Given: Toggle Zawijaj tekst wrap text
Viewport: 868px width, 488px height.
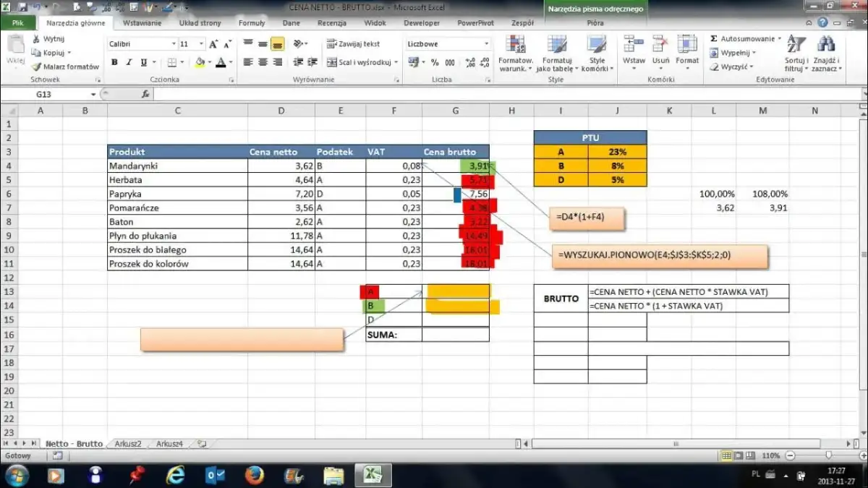Looking at the screenshot, I should click(354, 44).
